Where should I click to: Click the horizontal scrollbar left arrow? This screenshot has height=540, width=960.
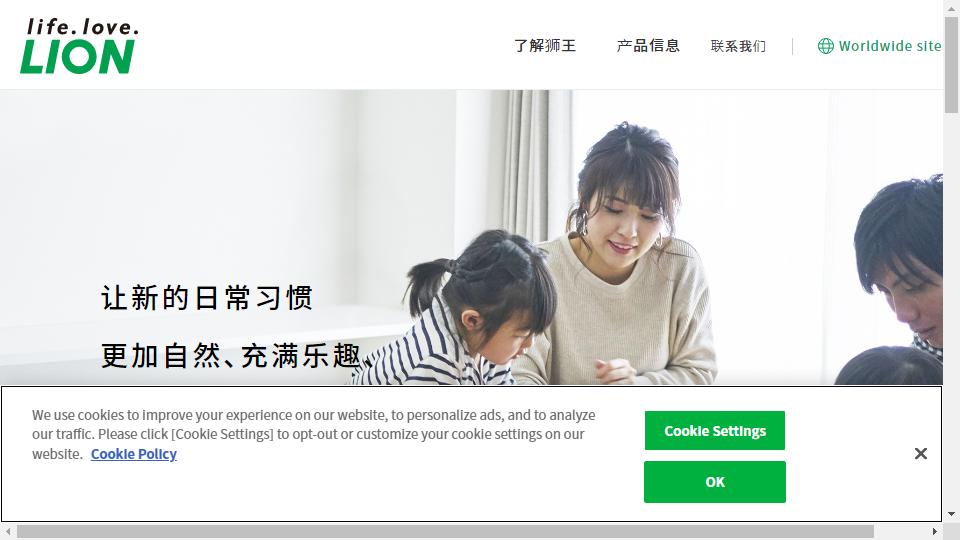pyautogui.click(x=8, y=531)
